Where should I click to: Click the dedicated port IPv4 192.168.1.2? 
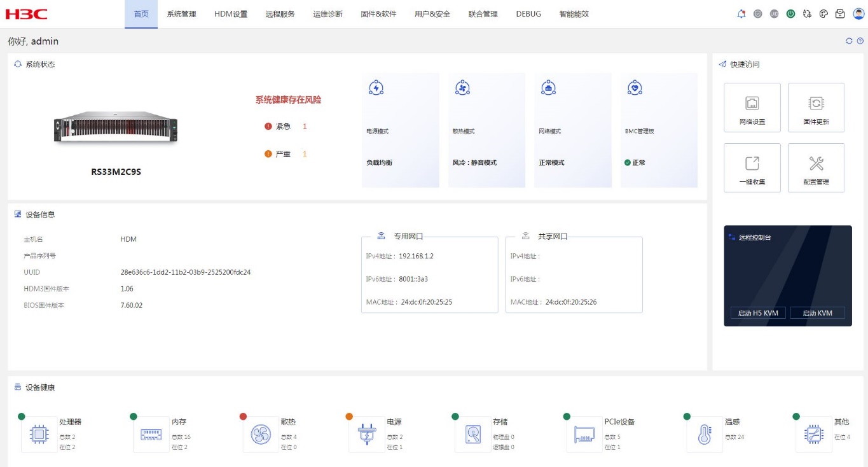416,256
